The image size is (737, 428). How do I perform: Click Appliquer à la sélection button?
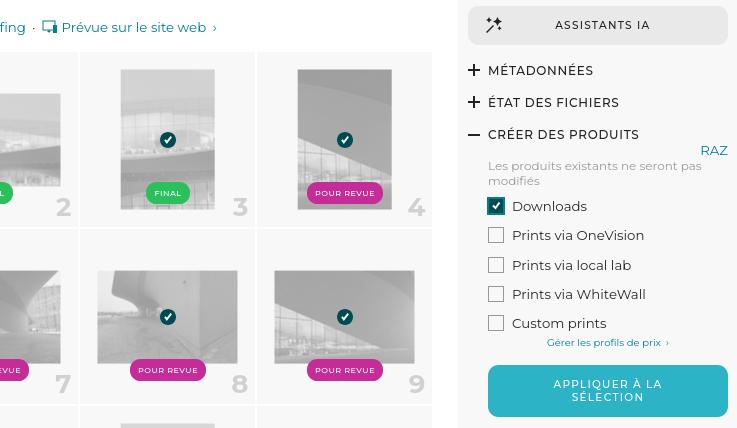point(608,391)
